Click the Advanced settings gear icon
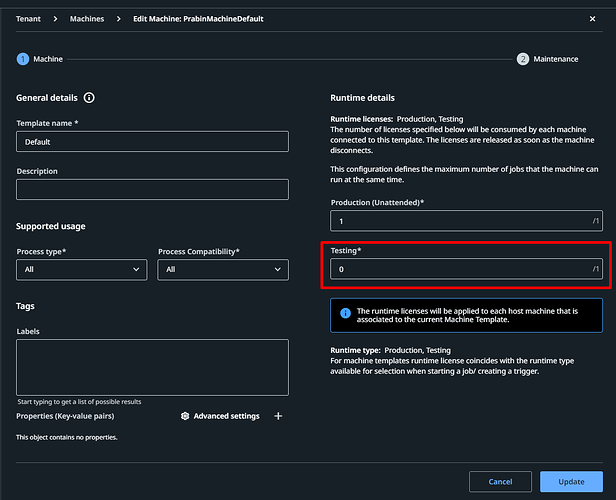Viewport: 616px width, 500px height. point(185,416)
